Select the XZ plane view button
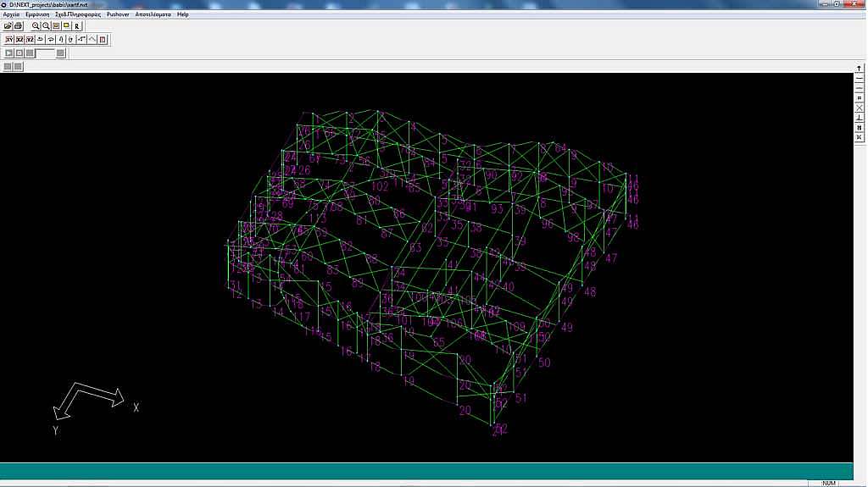This screenshot has width=868, height=487. pyautogui.click(x=19, y=40)
